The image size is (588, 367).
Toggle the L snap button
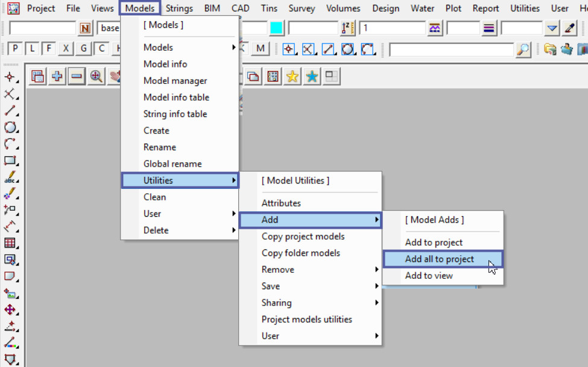point(32,48)
